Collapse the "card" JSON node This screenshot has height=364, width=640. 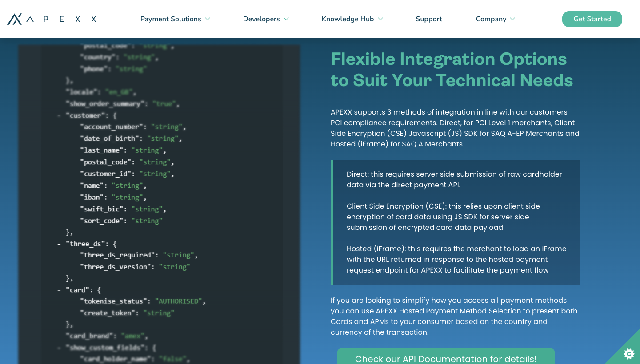[x=59, y=290]
